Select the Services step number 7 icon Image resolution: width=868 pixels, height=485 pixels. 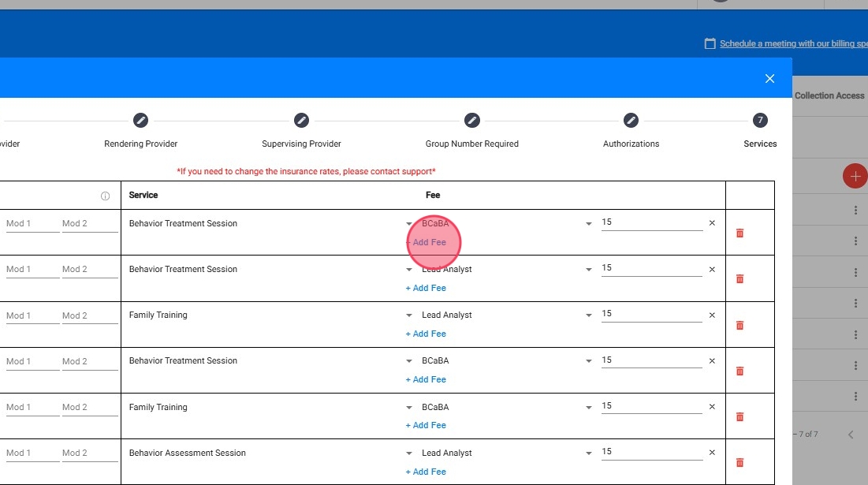click(x=760, y=120)
